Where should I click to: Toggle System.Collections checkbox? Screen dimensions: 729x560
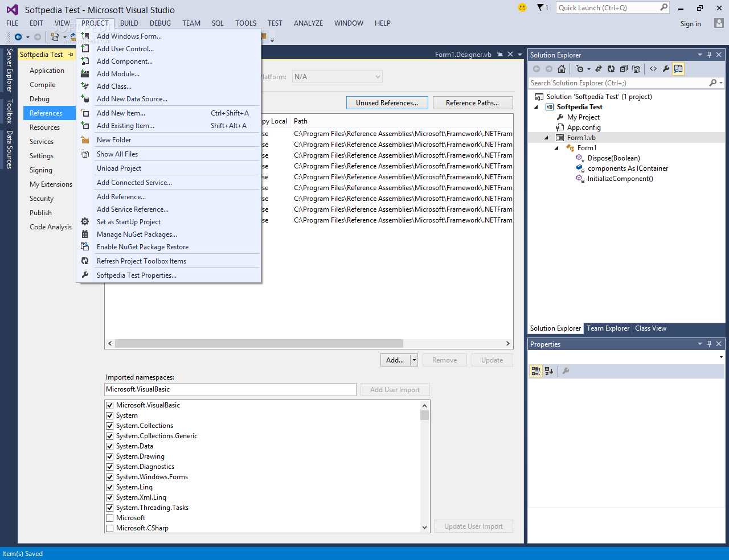(x=110, y=426)
